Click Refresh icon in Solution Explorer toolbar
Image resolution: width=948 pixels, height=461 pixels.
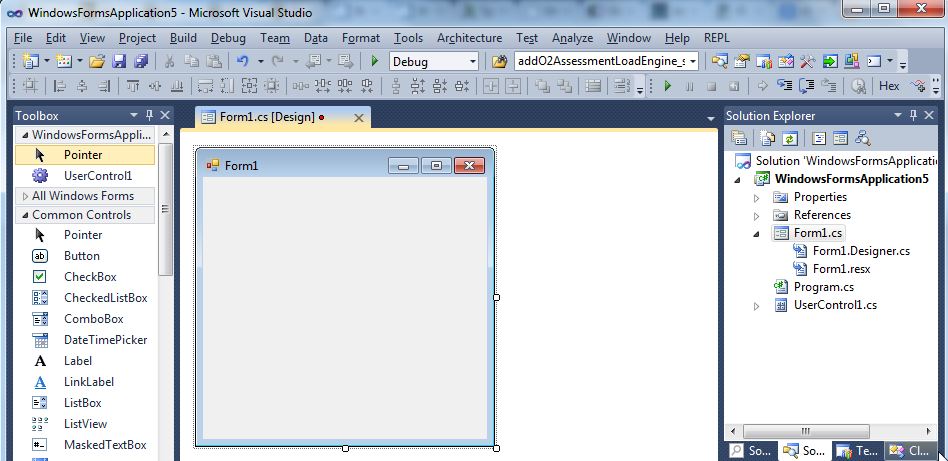(790, 139)
